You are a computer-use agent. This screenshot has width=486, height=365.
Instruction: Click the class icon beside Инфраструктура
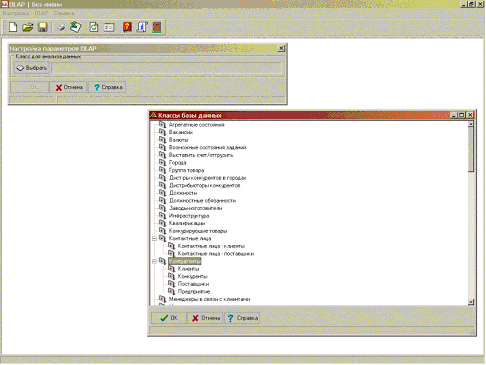(162, 216)
